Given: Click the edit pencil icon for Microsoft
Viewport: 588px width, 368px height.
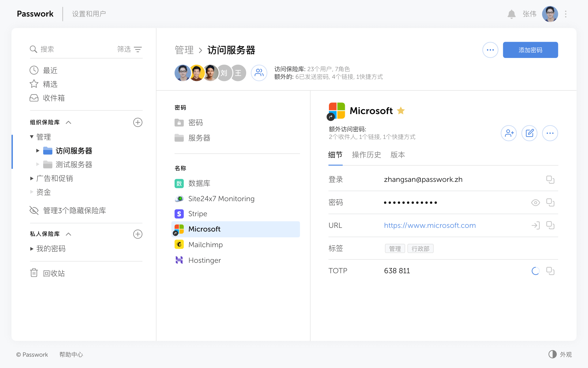Looking at the screenshot, I should 530,133.
